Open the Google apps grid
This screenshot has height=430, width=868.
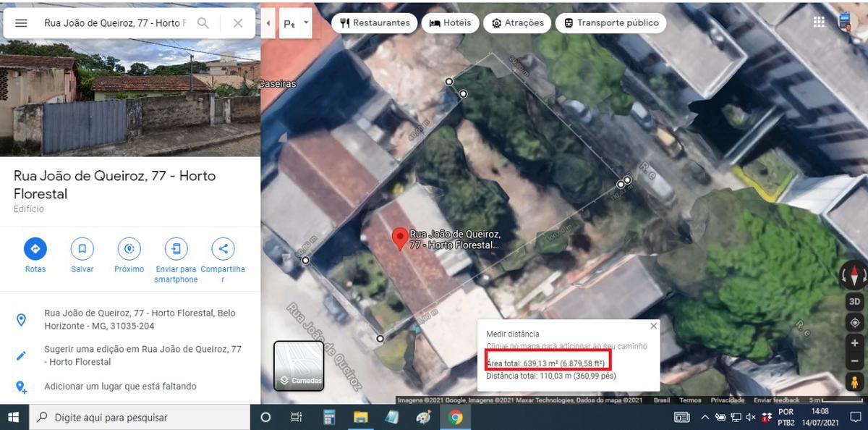pyautogui.click(x=819, y=22)
